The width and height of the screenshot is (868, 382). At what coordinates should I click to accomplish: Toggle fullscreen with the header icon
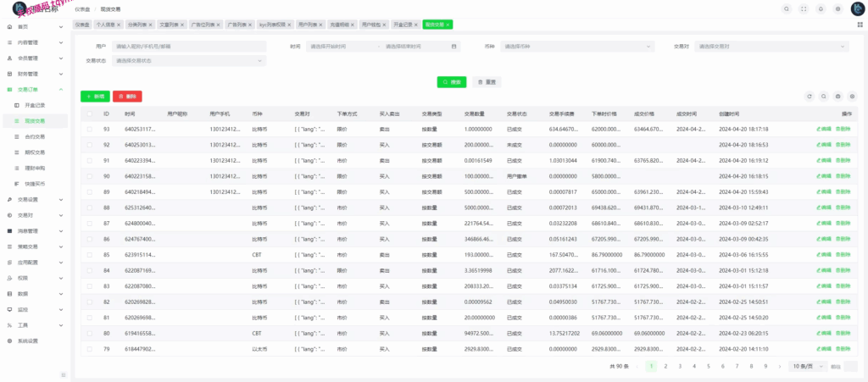pyautogui.click(x=804, y=8)
